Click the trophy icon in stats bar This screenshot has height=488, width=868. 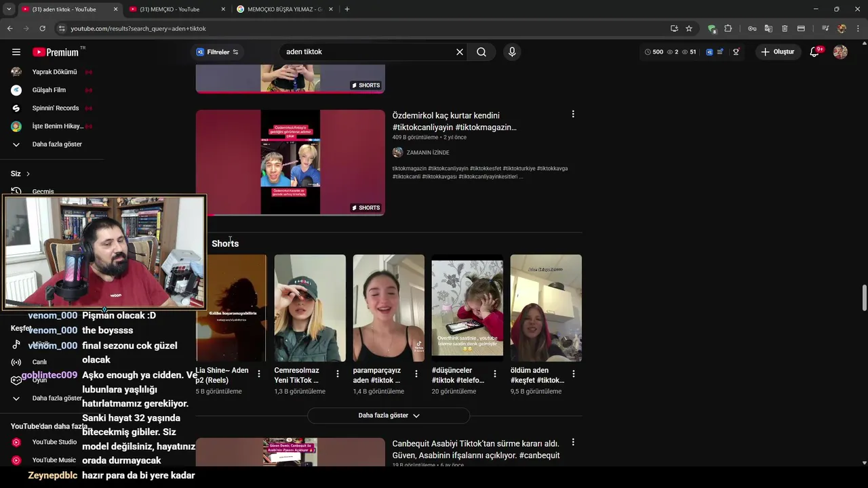pyautogui.click(x=736, y=52)
